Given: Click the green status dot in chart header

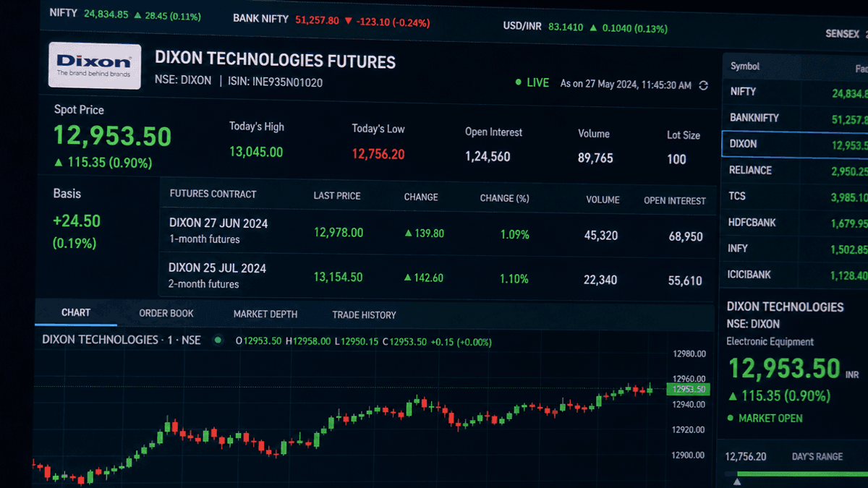Looking at the screenshot, I should coord(217,340).
